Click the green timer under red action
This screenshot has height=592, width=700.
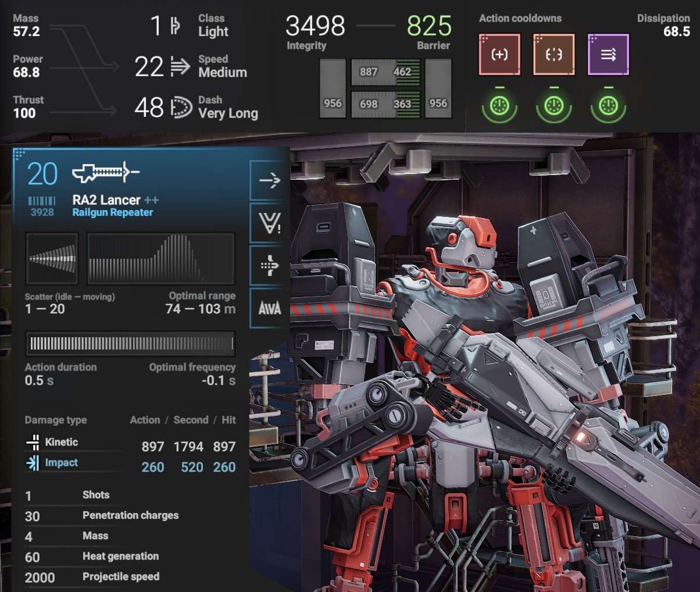(499, 106)
